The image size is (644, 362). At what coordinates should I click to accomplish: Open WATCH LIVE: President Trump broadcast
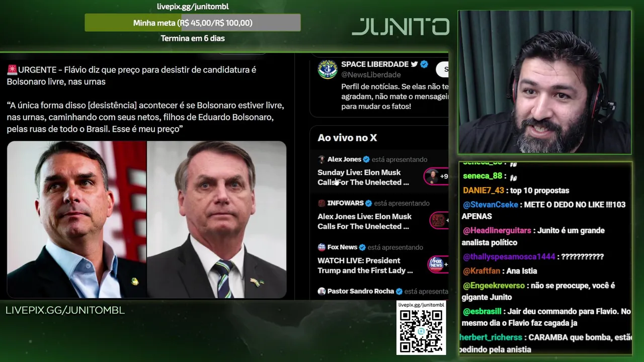coord(365,265)
